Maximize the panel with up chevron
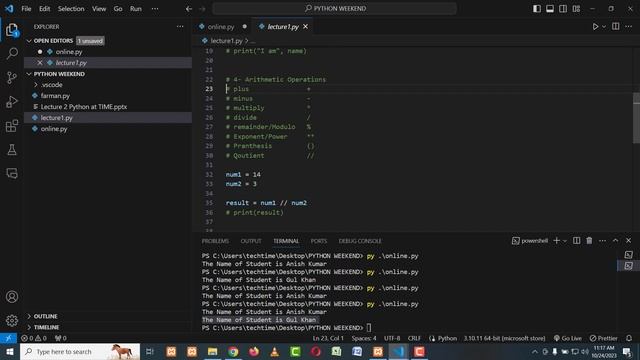The width and height of the screenshot is (640, 360). tap(616, 241)
